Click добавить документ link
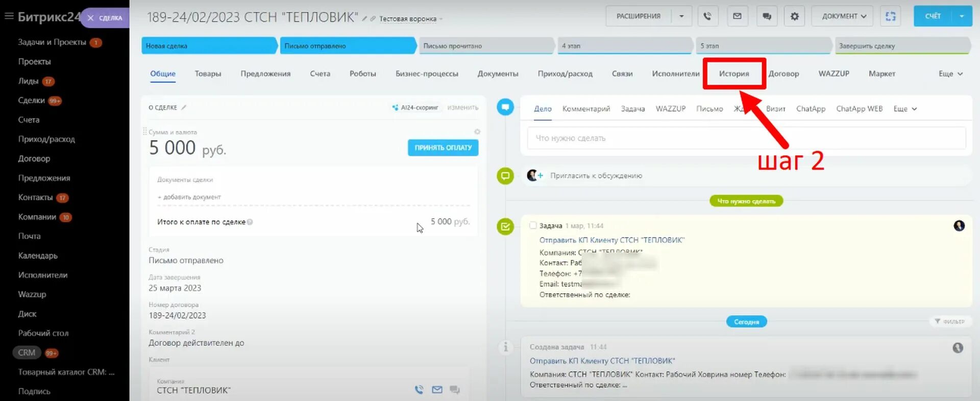Viewport: 980px width, 401px height. coord(189,197)
